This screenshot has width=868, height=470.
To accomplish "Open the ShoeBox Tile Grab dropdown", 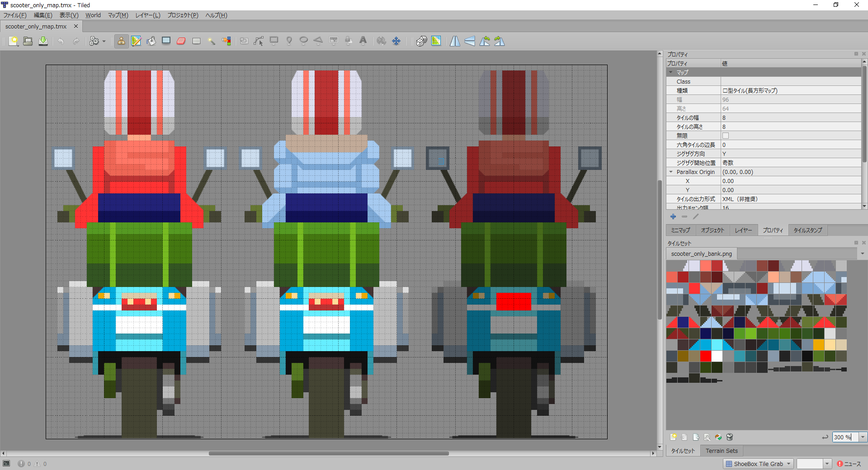I will [759, 464].
